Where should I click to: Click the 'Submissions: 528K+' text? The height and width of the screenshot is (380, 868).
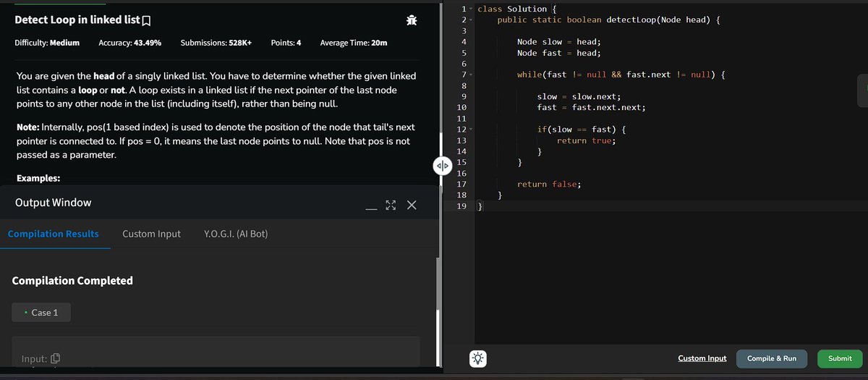tap(216, 43)
